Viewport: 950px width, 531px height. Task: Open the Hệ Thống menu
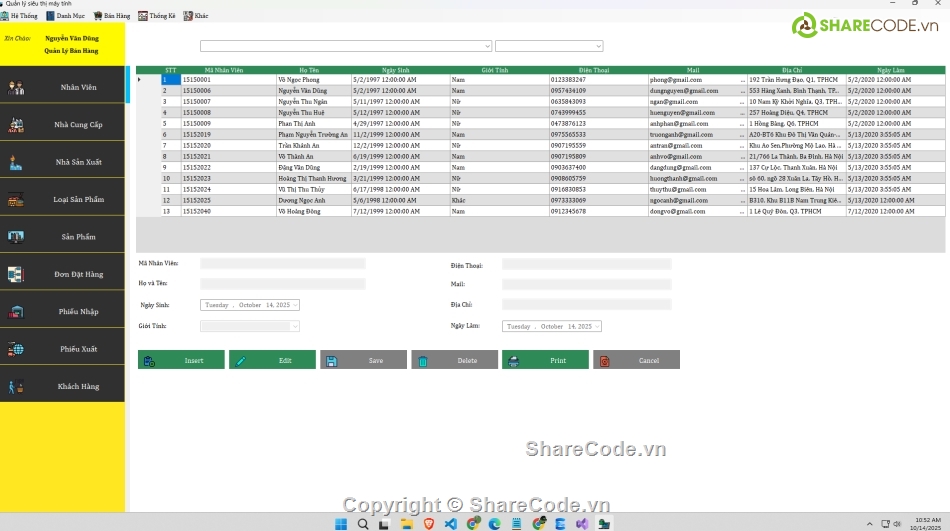tap(19, 16)
